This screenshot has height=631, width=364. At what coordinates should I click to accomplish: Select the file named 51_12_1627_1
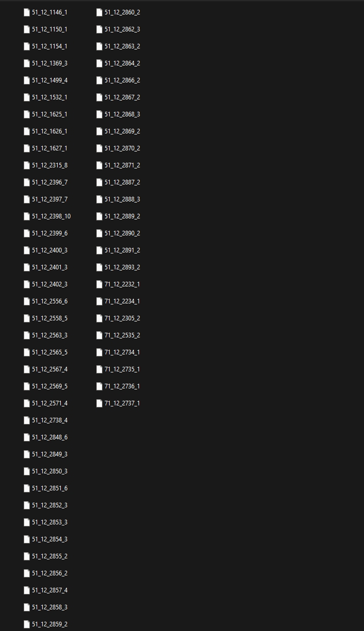(49, 148)
